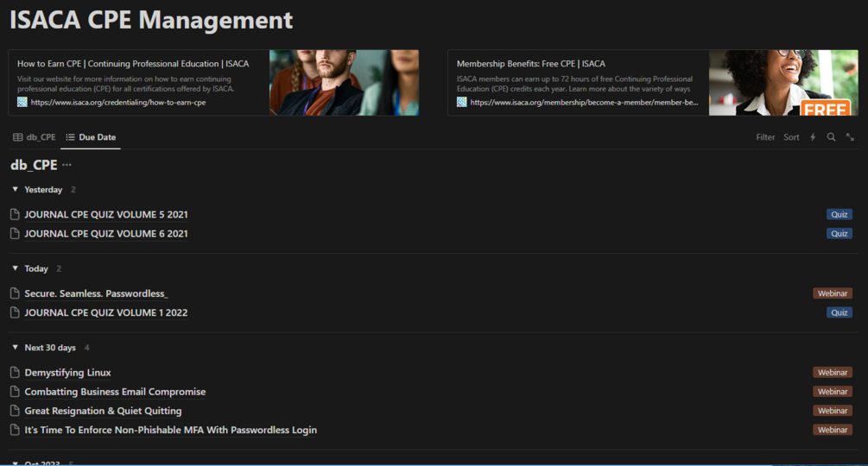Click Webinar tag on Combatting Business Email Compromise
The width and height of the screenshot is (868, 466).
(833, 392)
